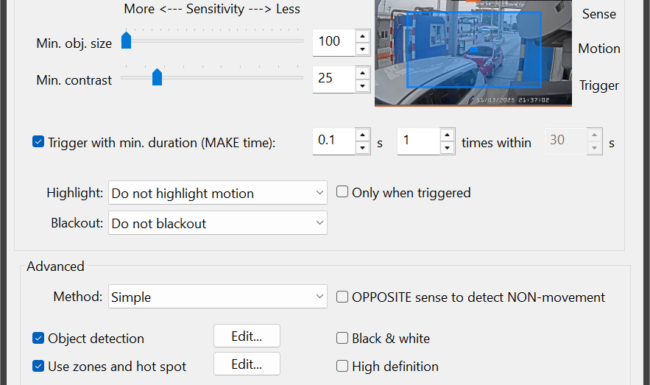Open the Blackout dropdown
The width and height of the screenshot is (650, 385).
(218, 223)
